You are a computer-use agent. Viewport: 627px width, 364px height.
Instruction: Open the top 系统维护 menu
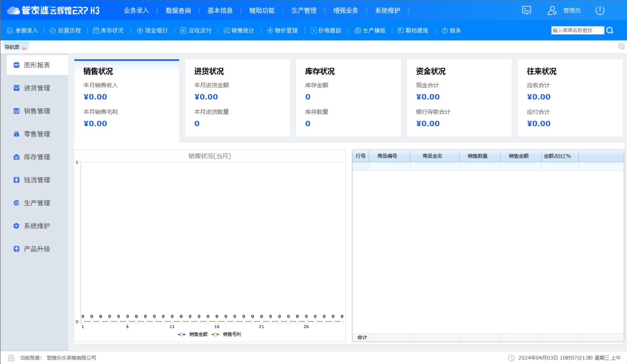click(388, 11)
